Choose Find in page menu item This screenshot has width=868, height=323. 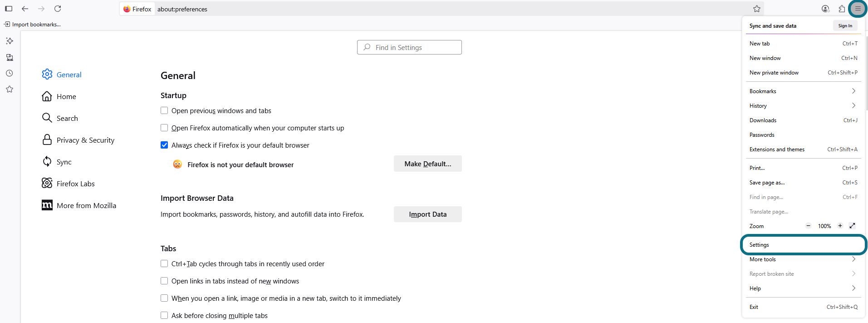point(803,197)
